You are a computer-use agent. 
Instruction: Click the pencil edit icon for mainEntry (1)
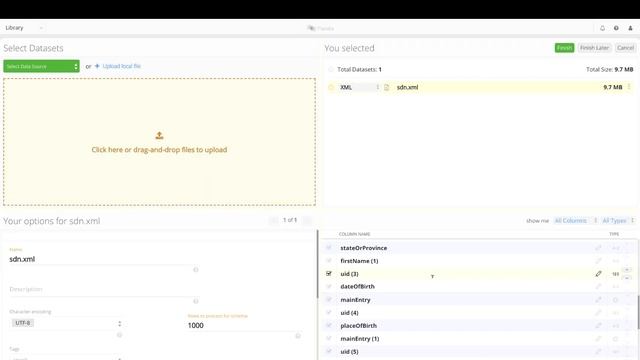click(598, 338)
